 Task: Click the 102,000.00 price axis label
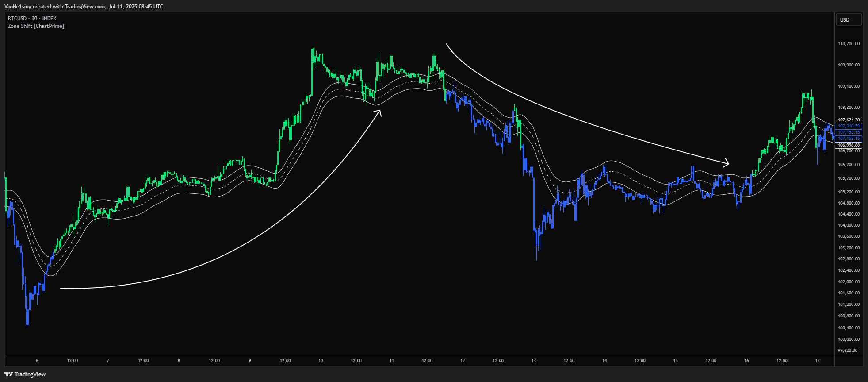(x=849, y=282)
